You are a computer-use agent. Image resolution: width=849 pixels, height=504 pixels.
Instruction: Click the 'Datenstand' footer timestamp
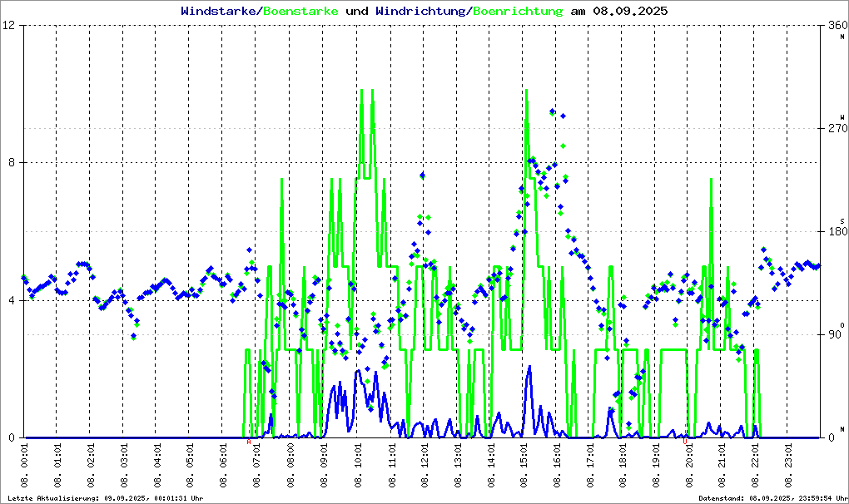772,498
